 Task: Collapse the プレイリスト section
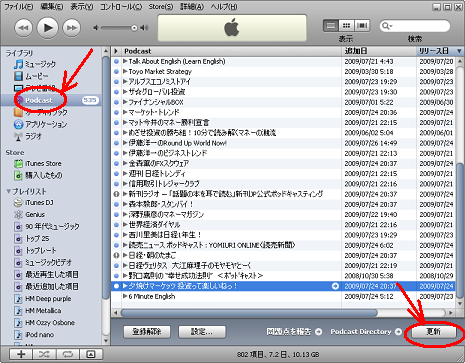9,191
